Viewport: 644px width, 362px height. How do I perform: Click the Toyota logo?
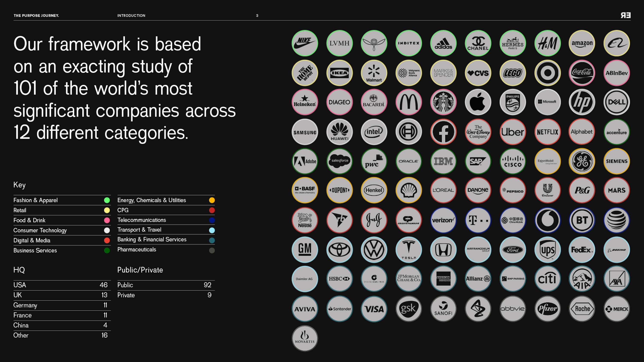click(x=340, y=250)
